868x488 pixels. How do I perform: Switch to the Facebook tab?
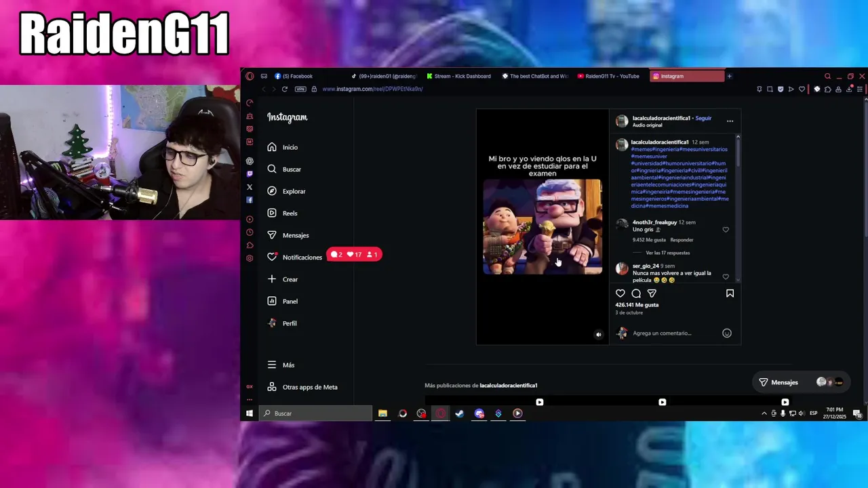(296, 77)
